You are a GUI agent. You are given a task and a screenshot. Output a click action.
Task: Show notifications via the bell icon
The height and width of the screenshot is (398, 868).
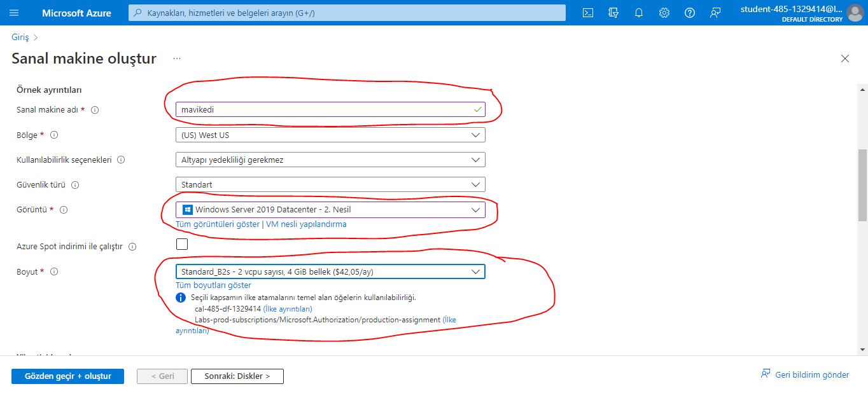click(x=639, y=13)
